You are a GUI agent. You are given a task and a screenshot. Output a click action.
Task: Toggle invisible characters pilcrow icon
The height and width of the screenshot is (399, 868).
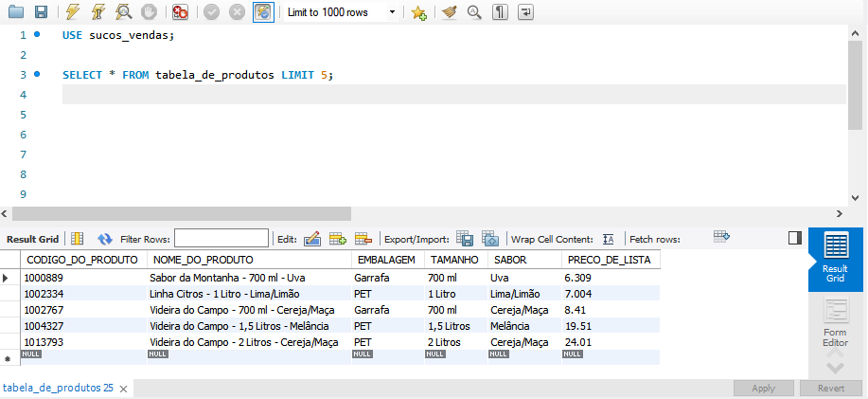pos(500,12)
